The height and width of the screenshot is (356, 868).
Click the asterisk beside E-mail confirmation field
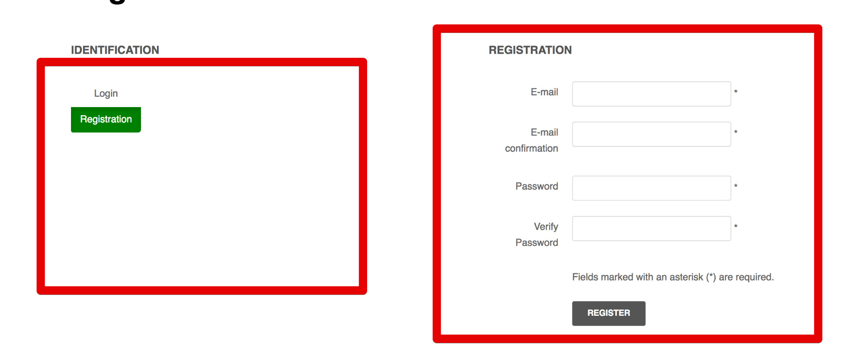pyautogui.click(x=736, y=132)
